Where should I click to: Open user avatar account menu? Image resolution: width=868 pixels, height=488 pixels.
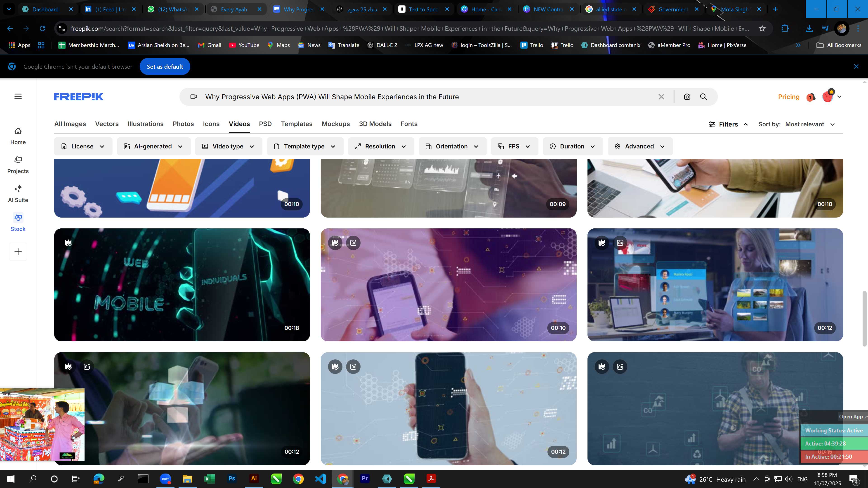point(831,96)
